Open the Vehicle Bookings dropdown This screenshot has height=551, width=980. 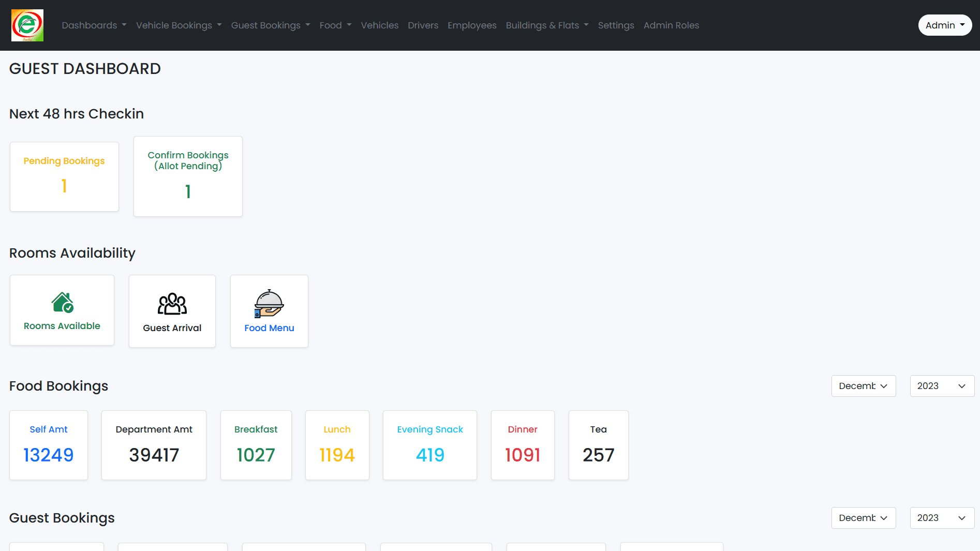coord(179,25)
